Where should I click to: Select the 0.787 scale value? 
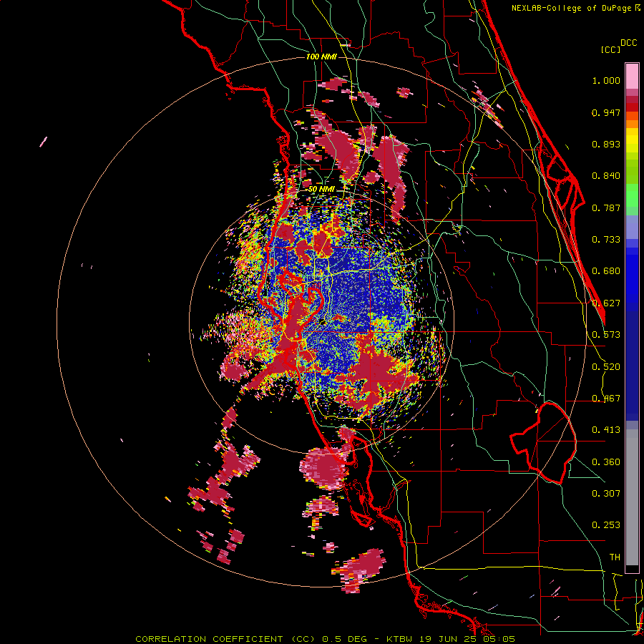coord(606,208)
